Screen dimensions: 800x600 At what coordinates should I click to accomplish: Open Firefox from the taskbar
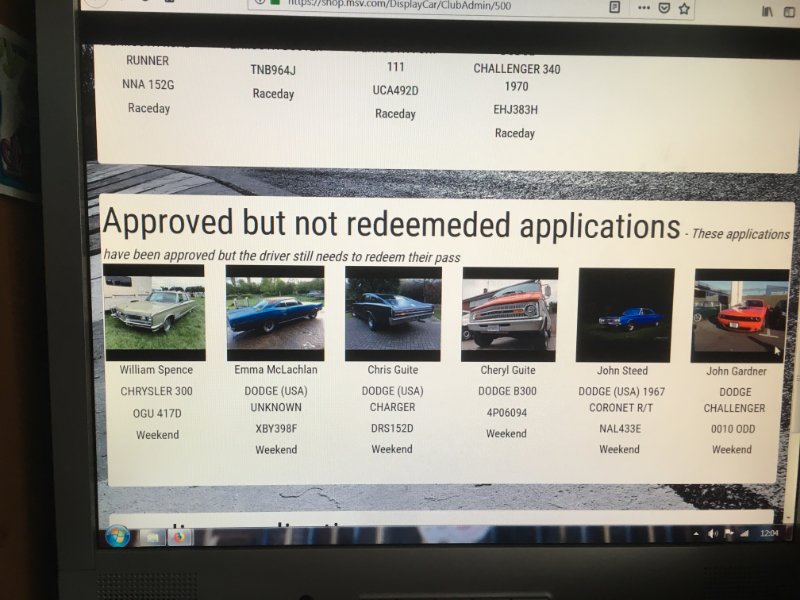180,536
